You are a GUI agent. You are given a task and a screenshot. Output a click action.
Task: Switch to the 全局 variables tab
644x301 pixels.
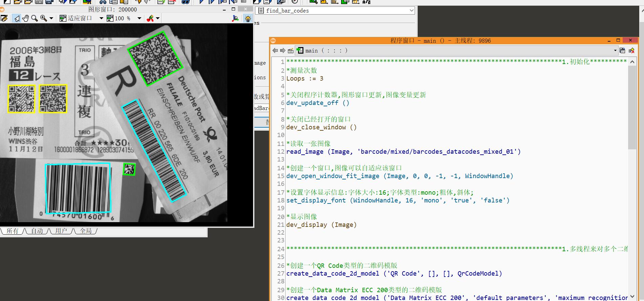[86, 231]
